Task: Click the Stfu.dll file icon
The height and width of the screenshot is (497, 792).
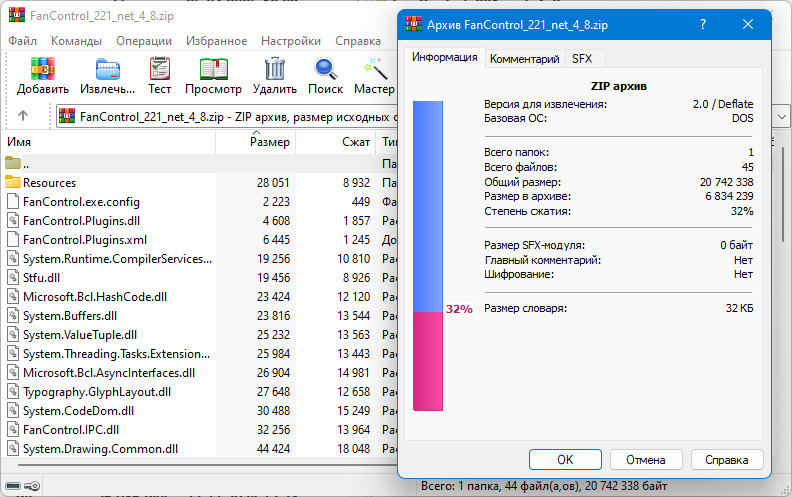Action: [x=13, y=277]
